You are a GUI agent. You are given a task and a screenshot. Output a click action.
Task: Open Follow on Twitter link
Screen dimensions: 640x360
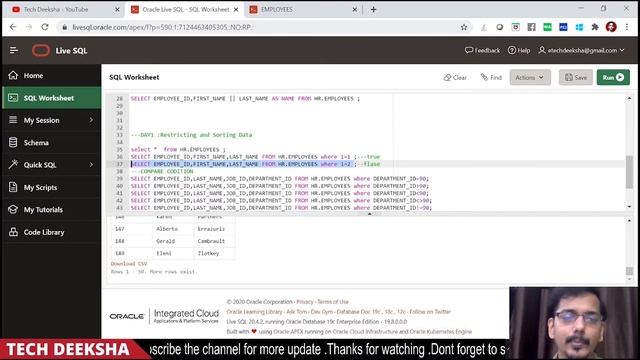(x=430, y=311)
